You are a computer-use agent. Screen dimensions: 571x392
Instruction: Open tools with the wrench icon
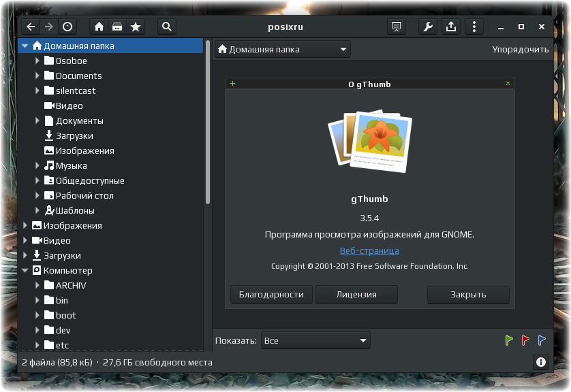click(x=428, y=27)
